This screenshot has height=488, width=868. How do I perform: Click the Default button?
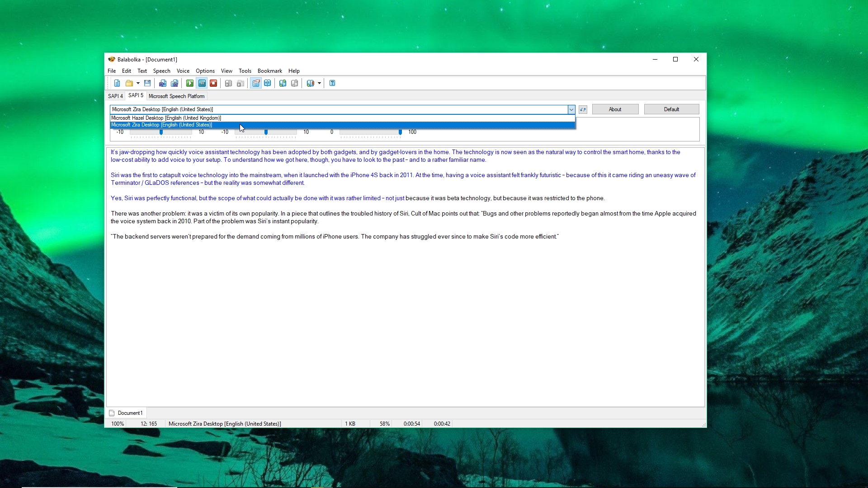coord(671,109)
